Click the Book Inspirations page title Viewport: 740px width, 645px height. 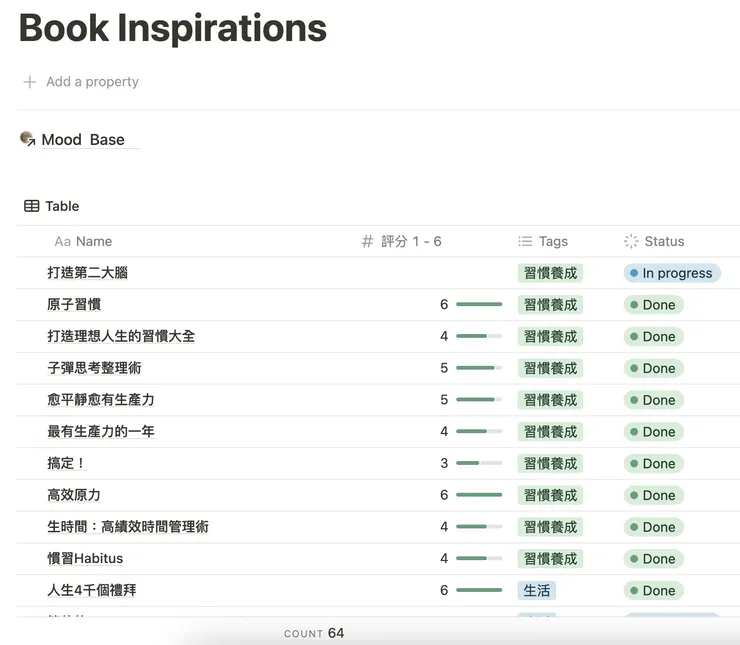[x=173, y=27]
